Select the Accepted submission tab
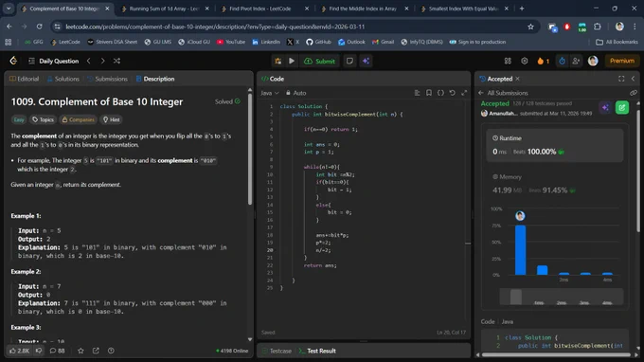 tap(496, 79)
